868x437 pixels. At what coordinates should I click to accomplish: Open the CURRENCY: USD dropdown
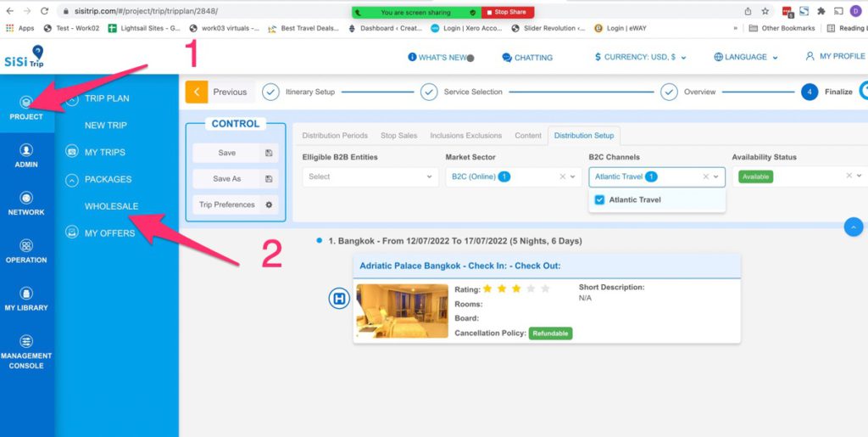[641, 57]
